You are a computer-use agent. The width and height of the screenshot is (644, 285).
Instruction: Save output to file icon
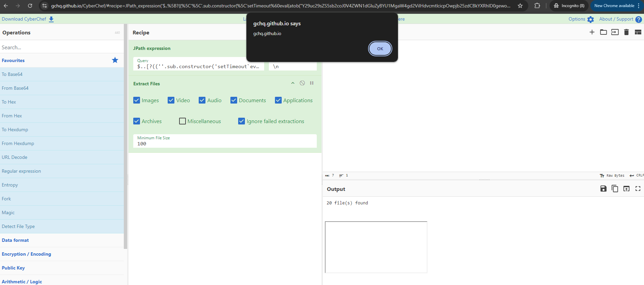(x=604, y=189)
